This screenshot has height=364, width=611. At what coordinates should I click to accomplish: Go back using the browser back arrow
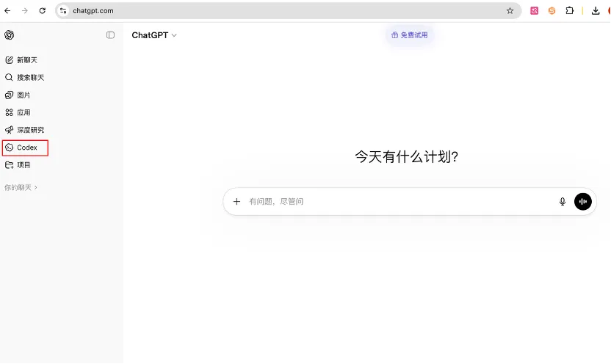pyautogui.click(x=7, y=11)
